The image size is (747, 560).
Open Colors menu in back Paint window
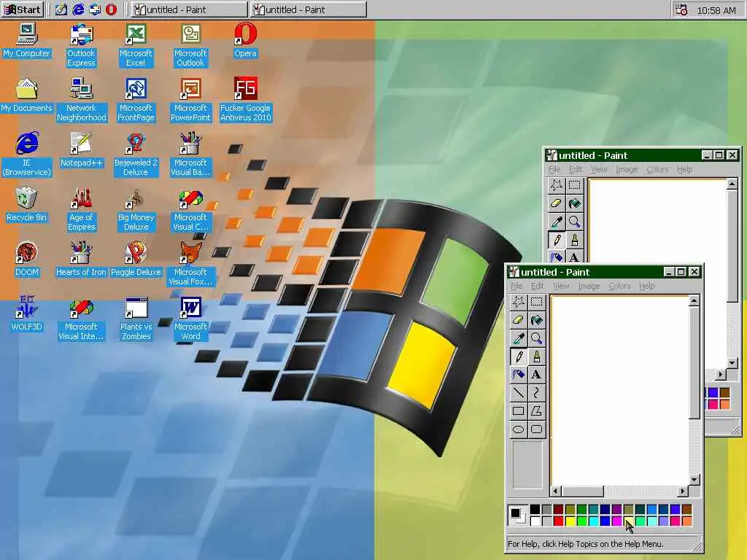[x=657, y=169]
